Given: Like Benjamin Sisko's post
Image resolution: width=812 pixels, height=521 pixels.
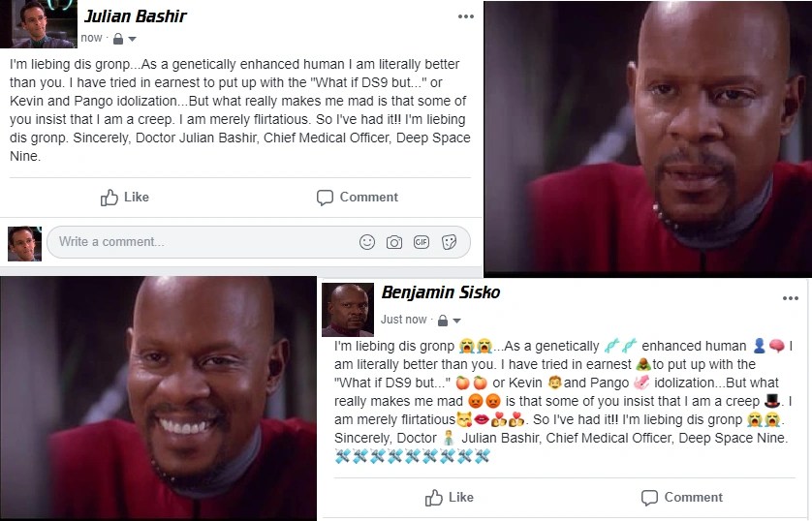Looking at the screenshot, I should click(x=449, y=497).
